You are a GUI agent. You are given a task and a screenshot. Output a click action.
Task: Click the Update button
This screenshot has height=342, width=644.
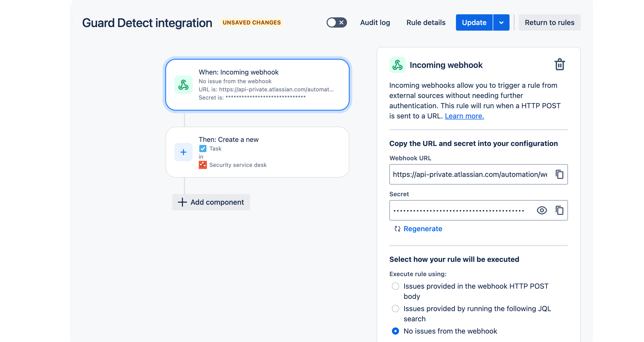[x=474, y=22]
